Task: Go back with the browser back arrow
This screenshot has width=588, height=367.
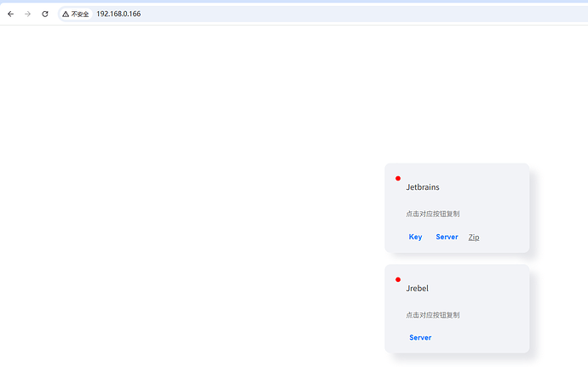Action: [10, 14]
